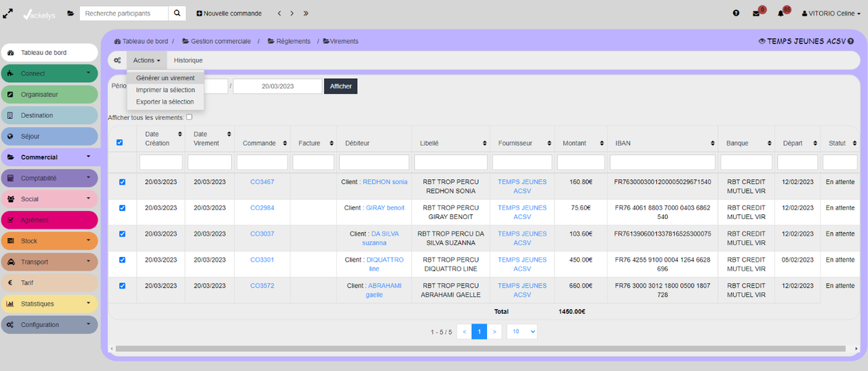Open the Actions dropdown
This screenshot has height=371, width=868.
click(x=146, y=60)
